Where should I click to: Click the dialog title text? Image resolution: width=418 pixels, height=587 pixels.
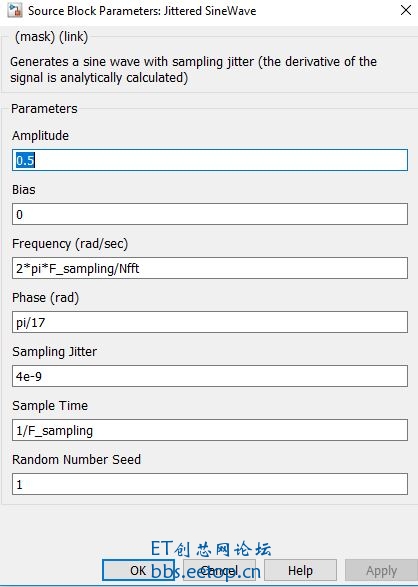(142, 10)
